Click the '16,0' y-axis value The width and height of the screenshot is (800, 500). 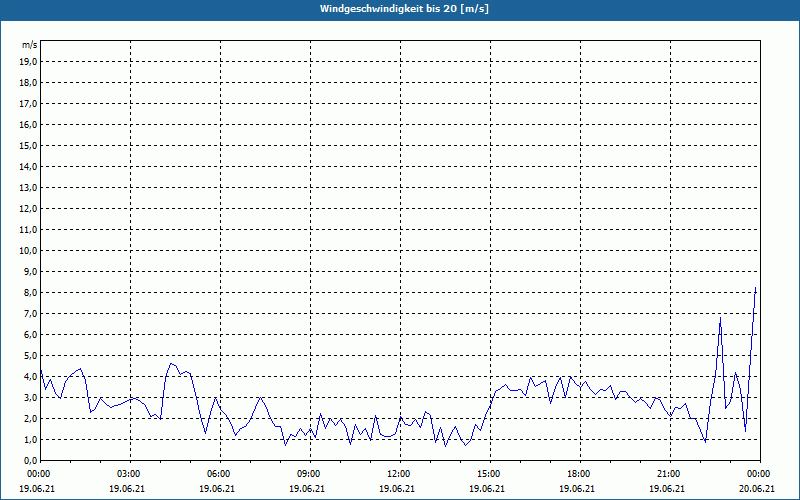click(x=29, y=124)
